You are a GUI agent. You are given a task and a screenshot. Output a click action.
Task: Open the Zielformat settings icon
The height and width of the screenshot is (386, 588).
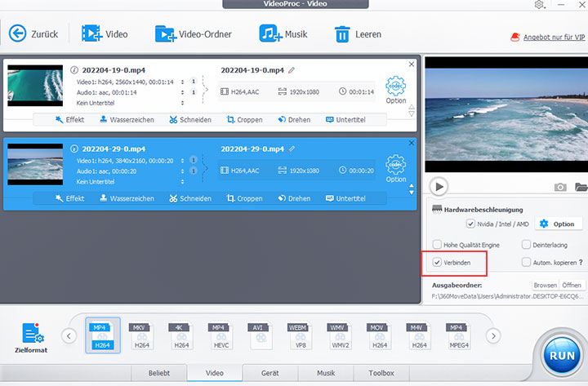pos(32,334)
